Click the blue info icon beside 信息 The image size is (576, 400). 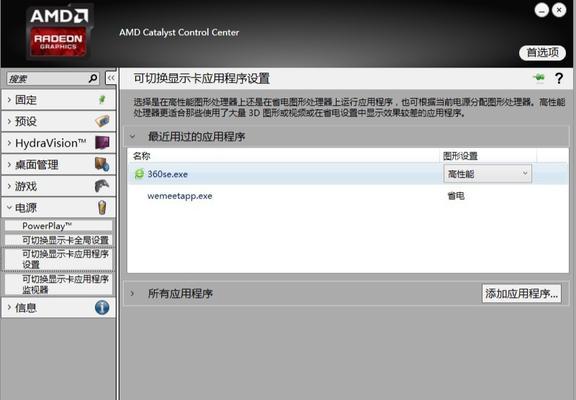tap(102, 307)
